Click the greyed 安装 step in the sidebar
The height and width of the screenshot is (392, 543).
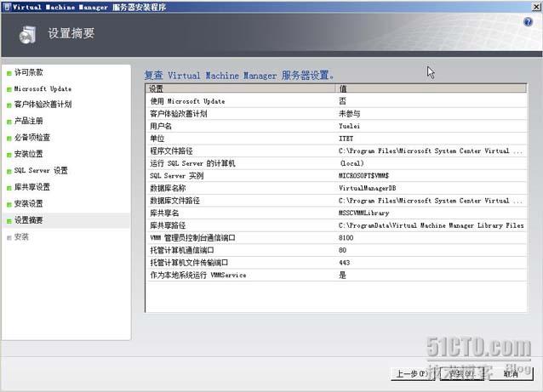[21, 236]
